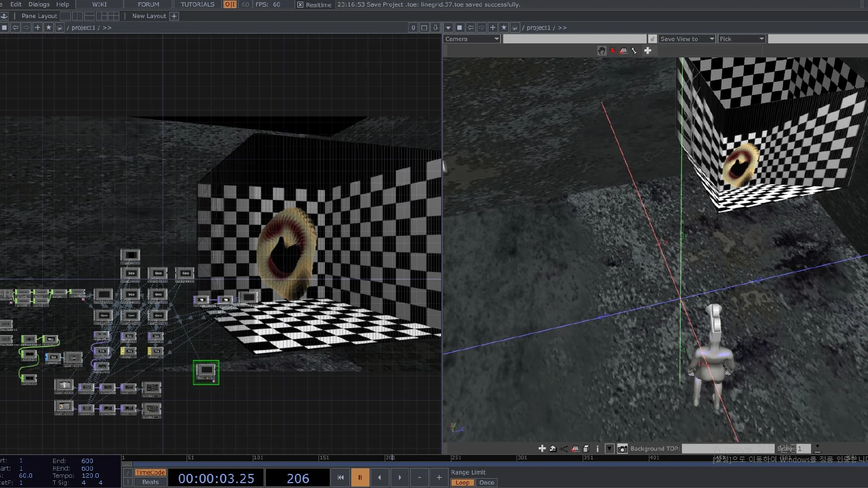The height and width of the screenshot is (488, 868).
Task: Click bookmark star in right pane
Action: pyautogui.click(x=504, y=27)
